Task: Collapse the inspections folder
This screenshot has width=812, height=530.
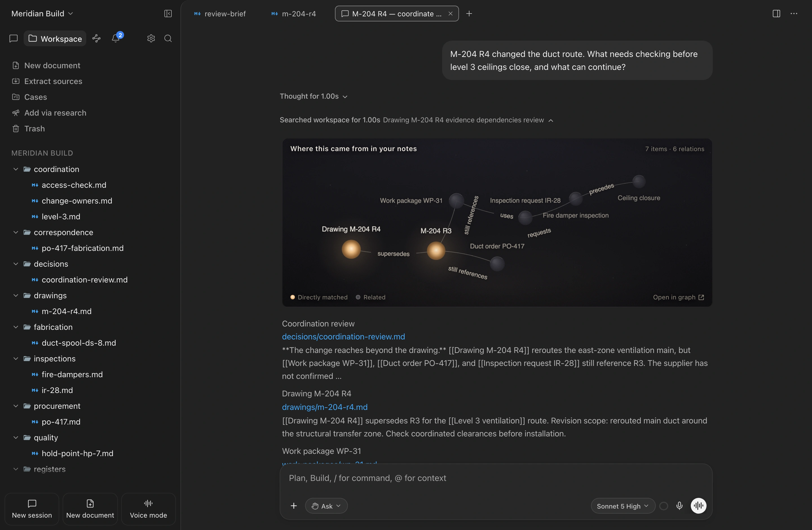Action: (x=16, y=359)
